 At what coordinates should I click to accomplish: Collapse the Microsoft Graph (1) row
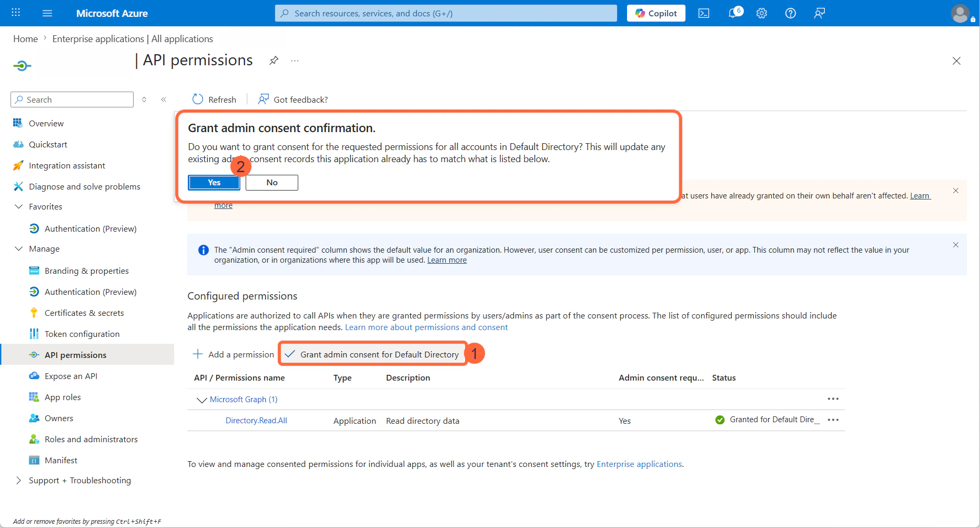pos(201,400)
